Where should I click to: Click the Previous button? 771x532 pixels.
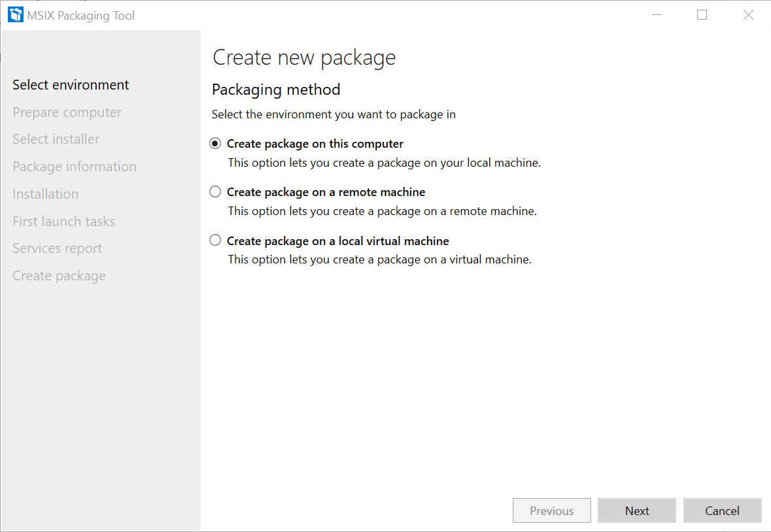551,510
